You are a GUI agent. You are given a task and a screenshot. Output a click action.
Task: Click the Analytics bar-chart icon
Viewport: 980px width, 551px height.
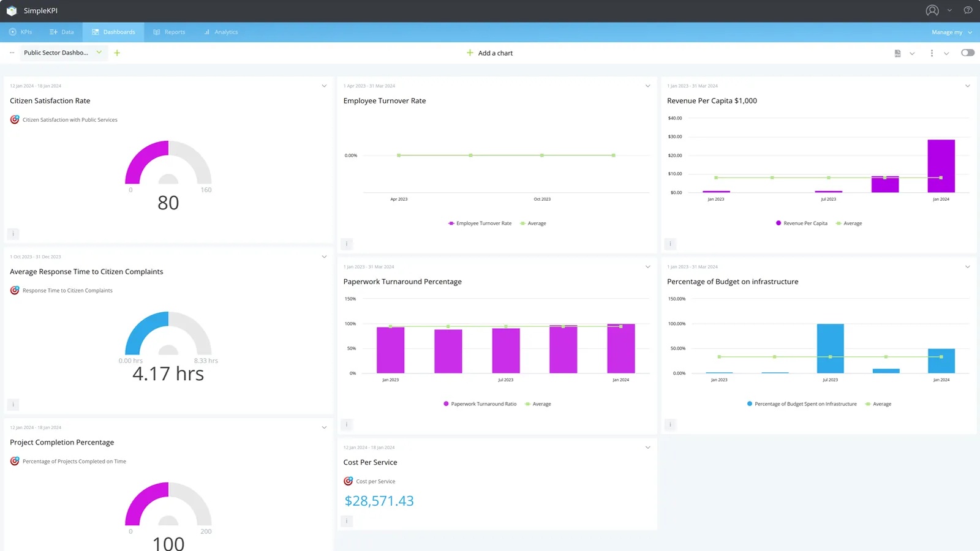206,32
